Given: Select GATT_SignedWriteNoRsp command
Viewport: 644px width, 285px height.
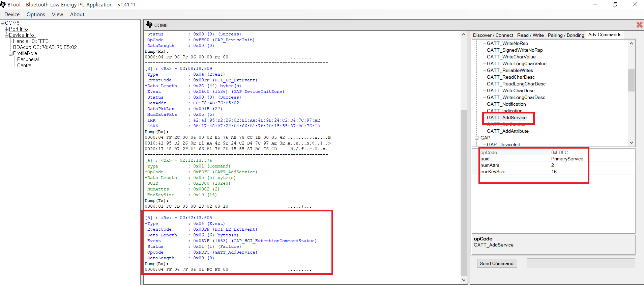Looking at the screenshot, I should coord(515,50).
